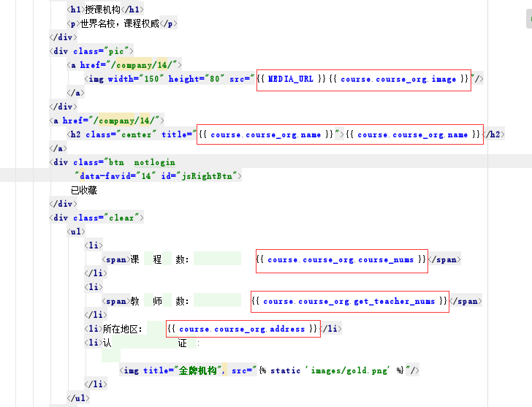This screenshot has width=532, height=407.
Task: Click the course.course_org.image variable
Action: tap(399, 79)
